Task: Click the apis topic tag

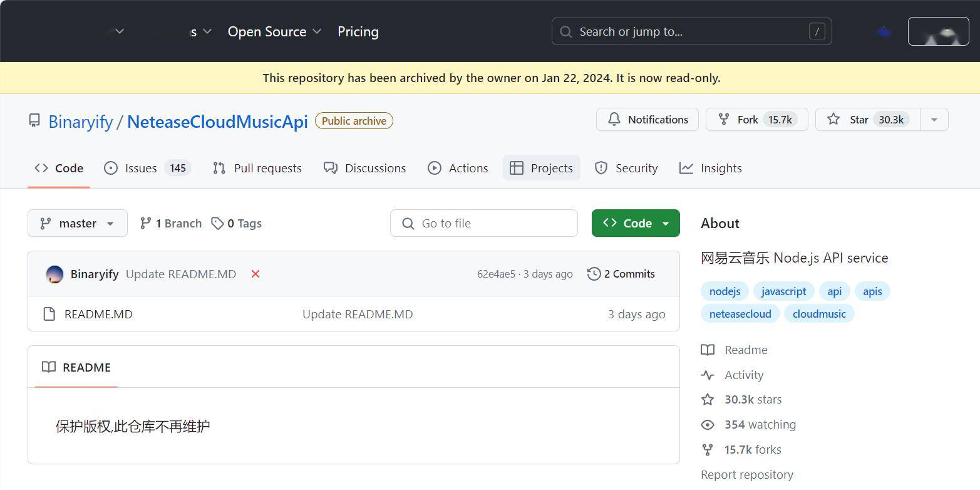Action: click(872, 291)
